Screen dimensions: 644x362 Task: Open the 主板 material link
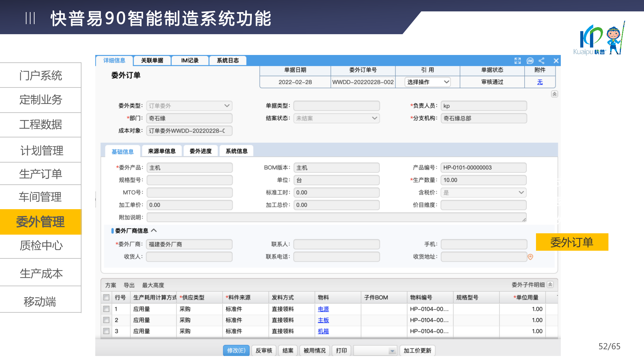(323, 320)
